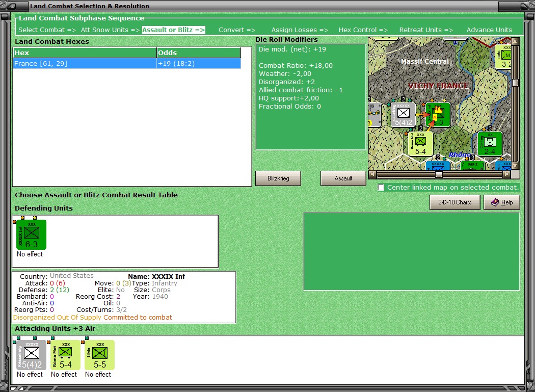Click the map vertical scrollbar thumb
This screenshot has height=392, width=535.
515,83
